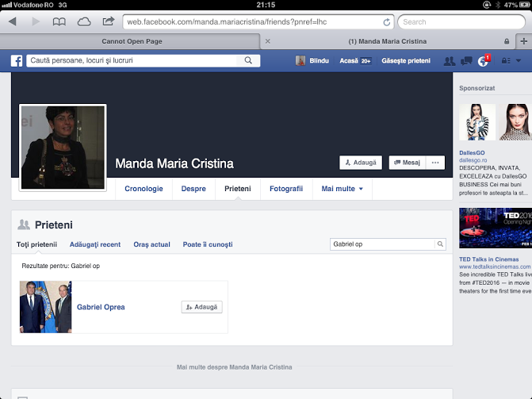532x399 pixels.
Task: Click first DallesGO ad model image
Action: 477,122
